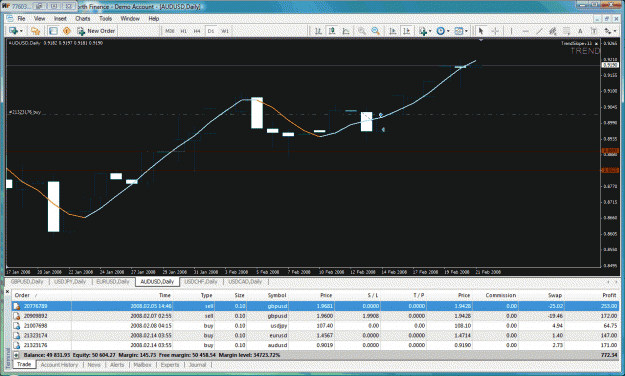Select the line chart display icon
This screenshot has width=625, height=376.
coord(346,31)
